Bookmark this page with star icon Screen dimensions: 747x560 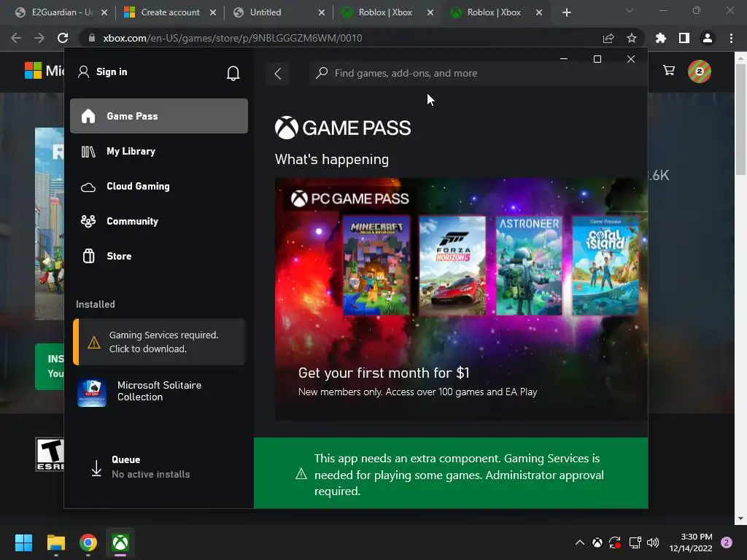coord(632,38)
